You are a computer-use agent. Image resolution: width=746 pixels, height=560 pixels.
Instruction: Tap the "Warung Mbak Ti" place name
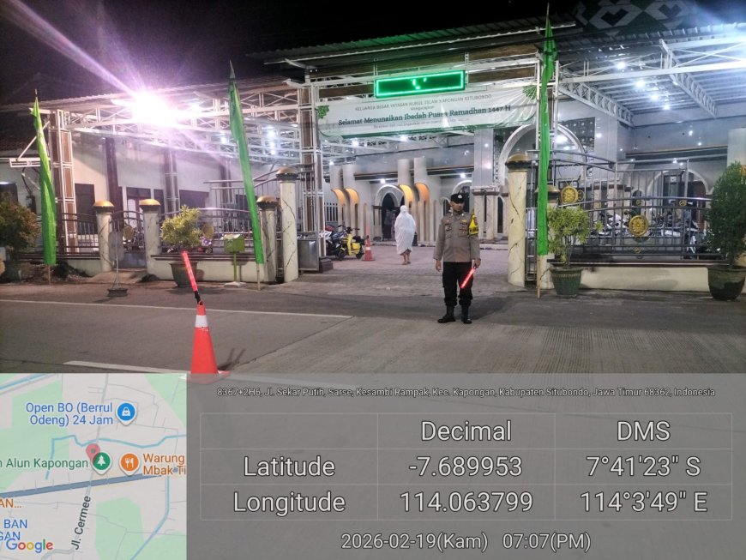[163, 463]
